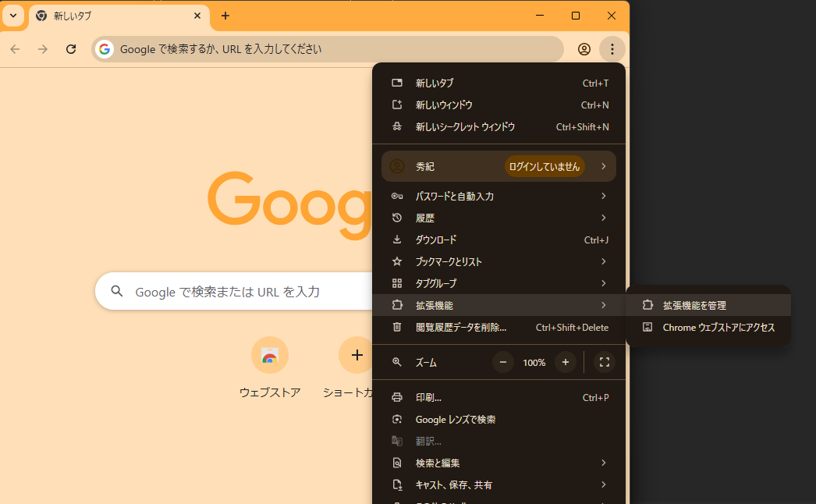Image resolution: width=816 pixels, height=504 pixels.
Task: Open a new tab with the plus button
Action: (225, 16)
